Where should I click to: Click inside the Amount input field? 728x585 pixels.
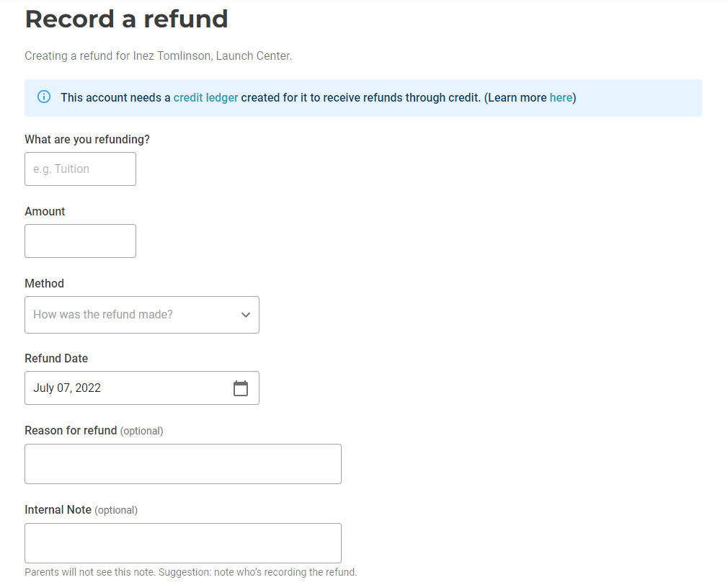[x=80, y=241]
